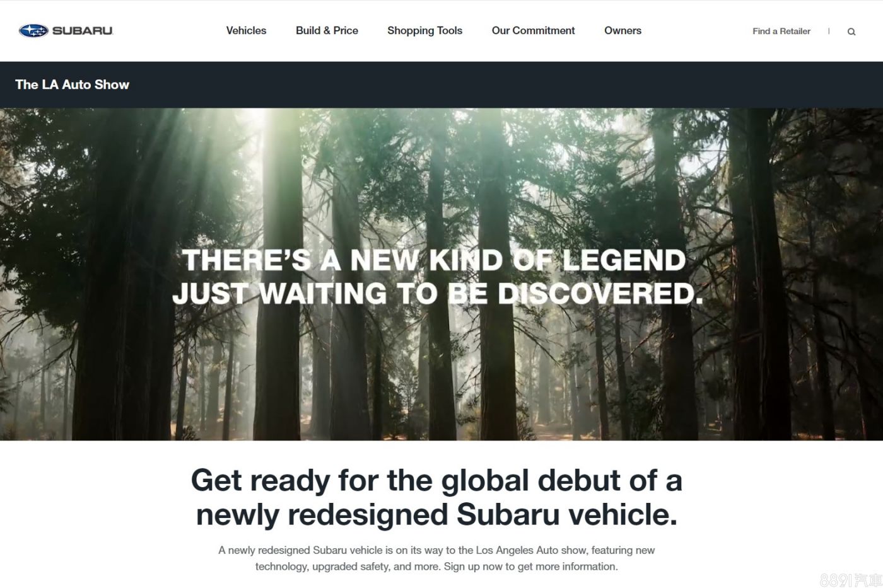The image size is (883, 588).
Task: Click the 'Sign up now' sentence
Action: [530, 567]
